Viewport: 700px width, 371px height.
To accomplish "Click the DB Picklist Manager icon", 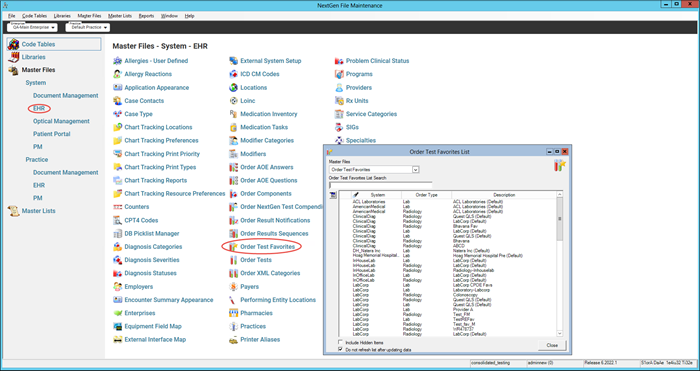I will pos(117,233).
